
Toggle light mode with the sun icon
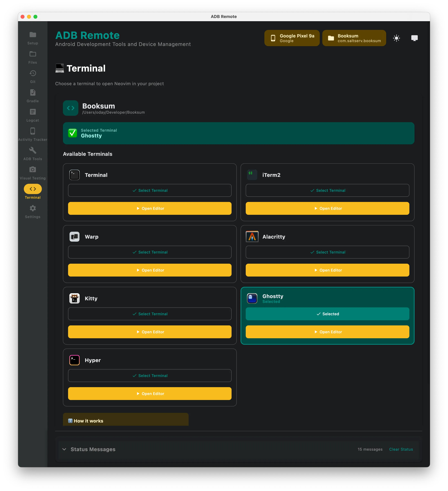tap(397, 38)
